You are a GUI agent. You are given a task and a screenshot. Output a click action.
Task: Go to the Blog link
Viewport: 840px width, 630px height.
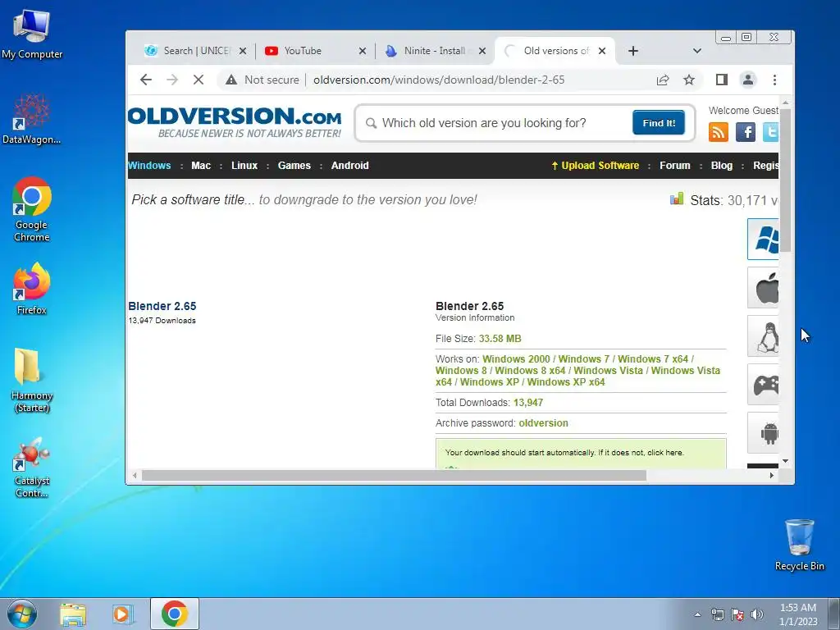click(722, 166)
